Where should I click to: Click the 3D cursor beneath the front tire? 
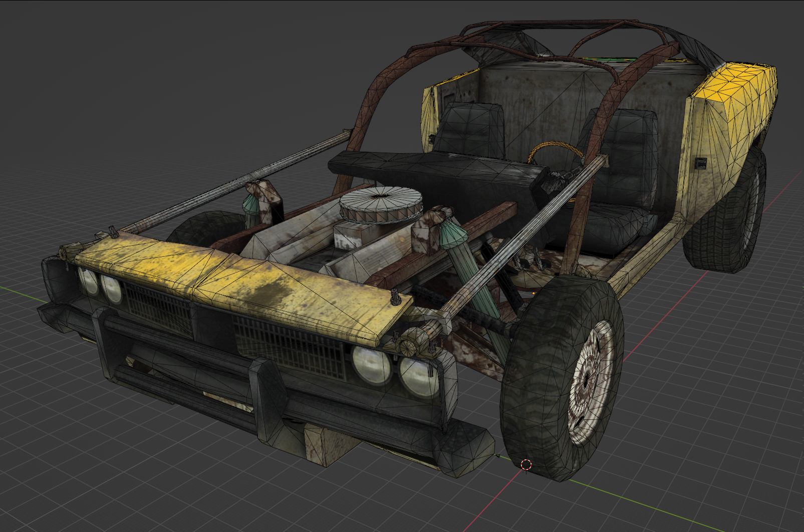pyautogui.click(x=526, y=465)
